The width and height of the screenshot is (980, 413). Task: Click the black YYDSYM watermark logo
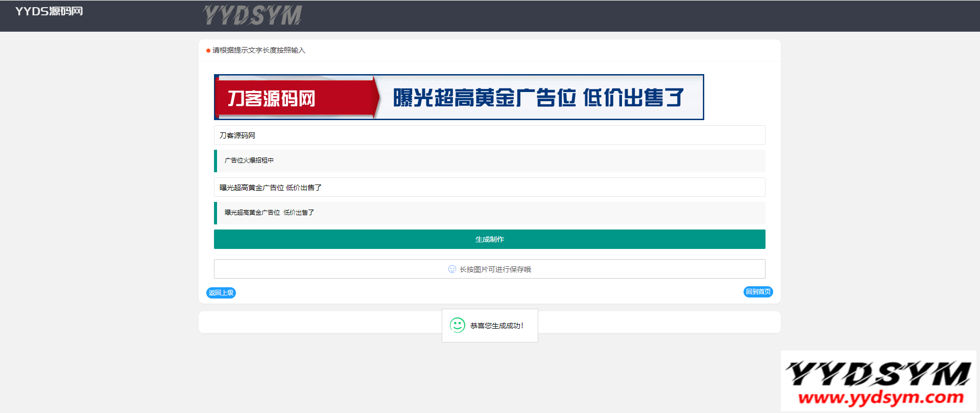[x=878, y=374]
